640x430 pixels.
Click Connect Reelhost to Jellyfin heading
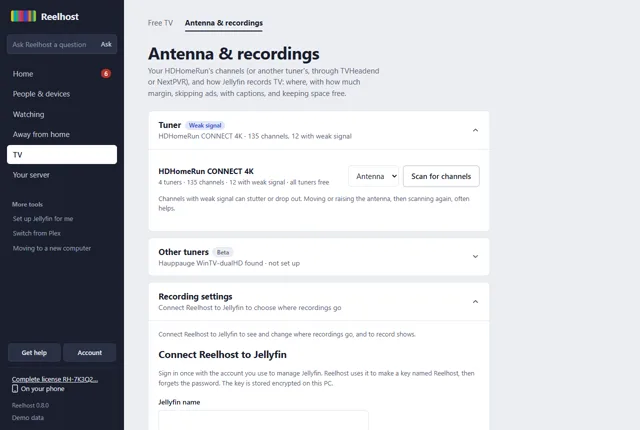click(x=222, y=355)
